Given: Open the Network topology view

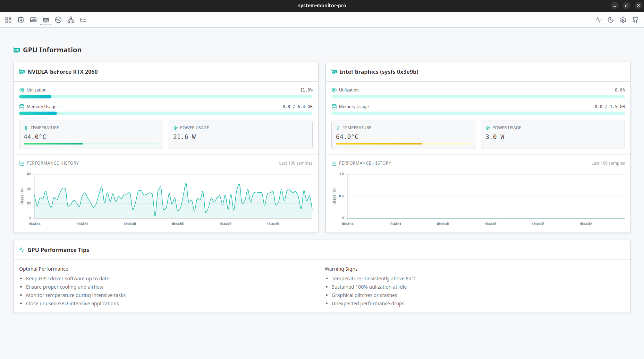Looking at the screenshot, I should pyautogui.click(x=70, y=20).
